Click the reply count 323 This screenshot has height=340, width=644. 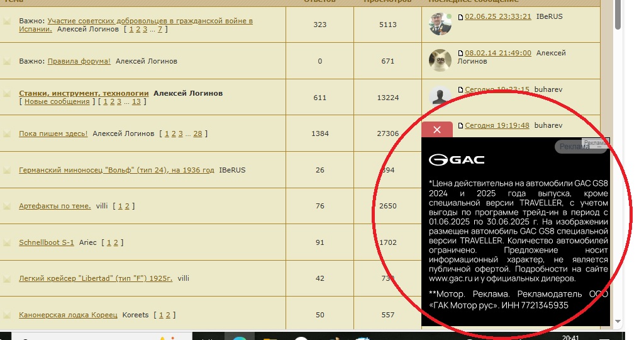pos(320,25)
